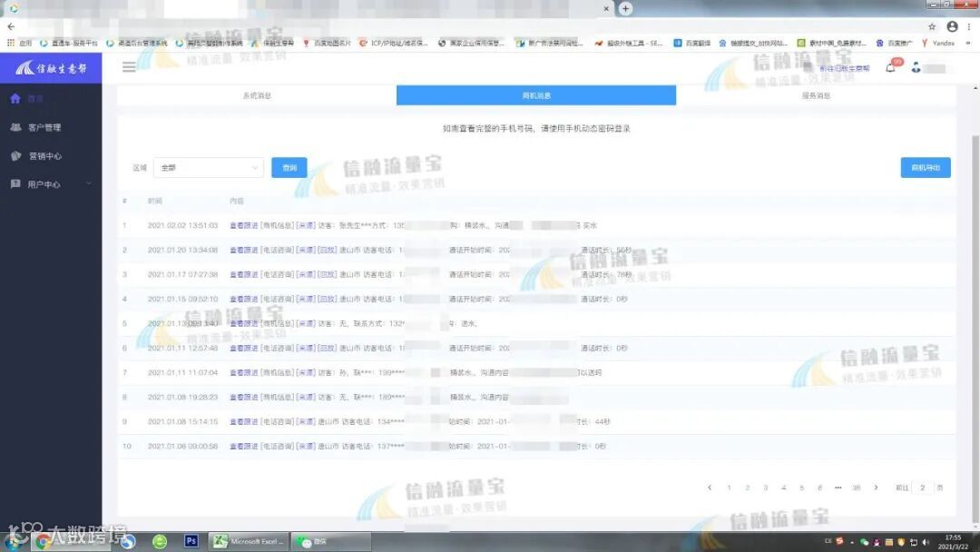Switch to Microsoft Excel in taskbar
The height and width of the screenshot is (552, 980).
[x=249, y=541]
